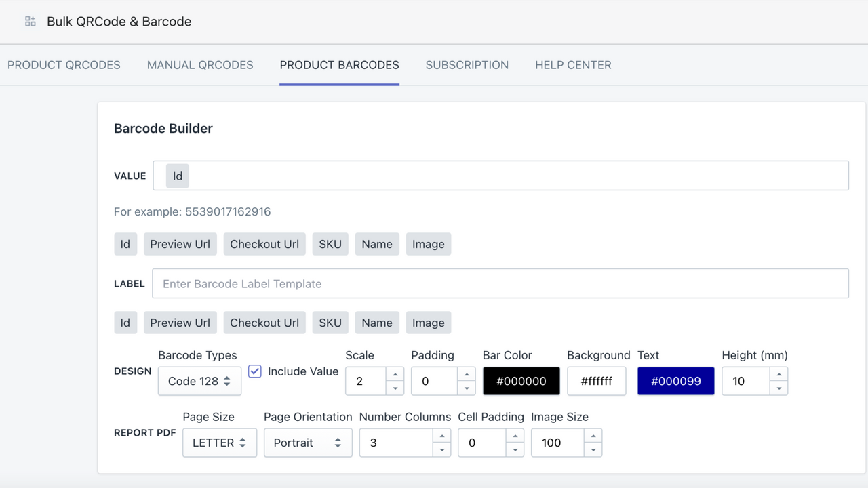Open the Subscription tab
The width and height of the screenshot is (868, 488).
(x=467, y=65)
